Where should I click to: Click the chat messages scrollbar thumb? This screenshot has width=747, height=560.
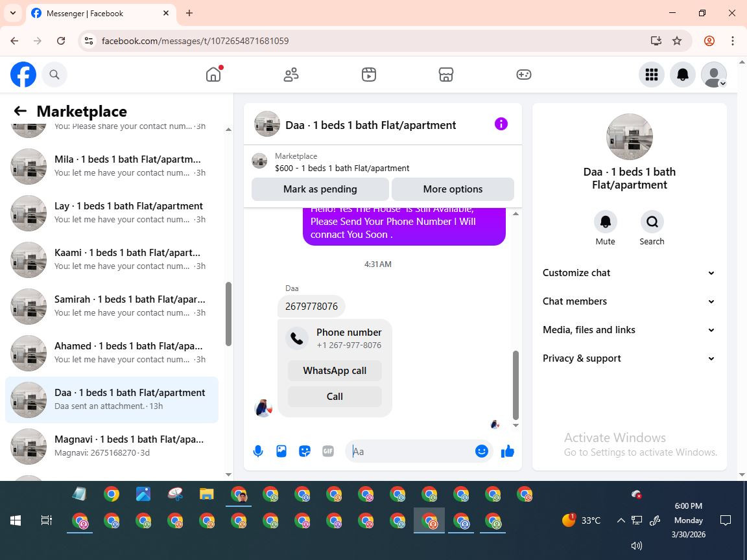(516, 385)
